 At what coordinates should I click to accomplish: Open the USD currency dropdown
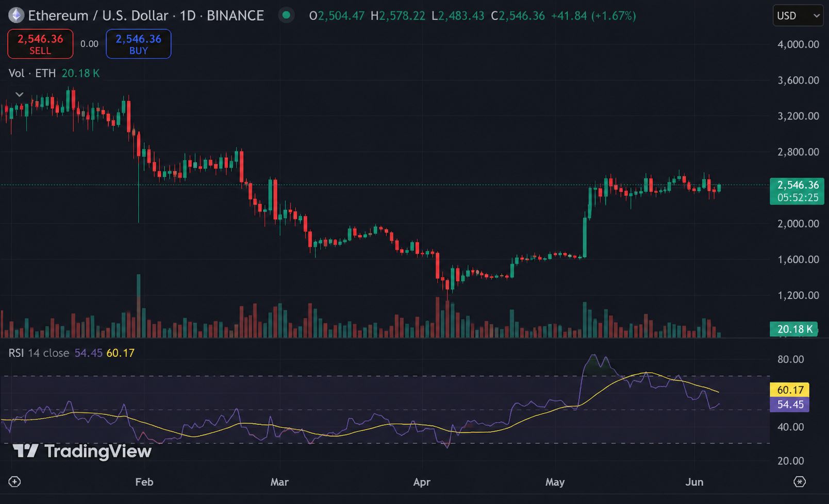pos(798,16)
